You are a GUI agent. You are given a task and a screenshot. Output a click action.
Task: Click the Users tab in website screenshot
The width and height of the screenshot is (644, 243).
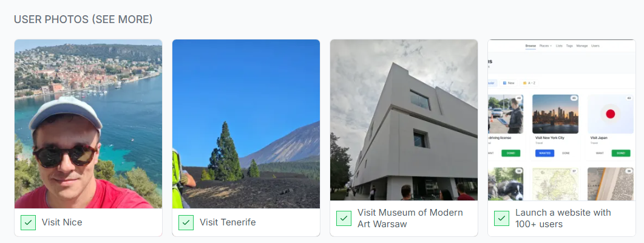pyautogui.click(x=595, y=46)
